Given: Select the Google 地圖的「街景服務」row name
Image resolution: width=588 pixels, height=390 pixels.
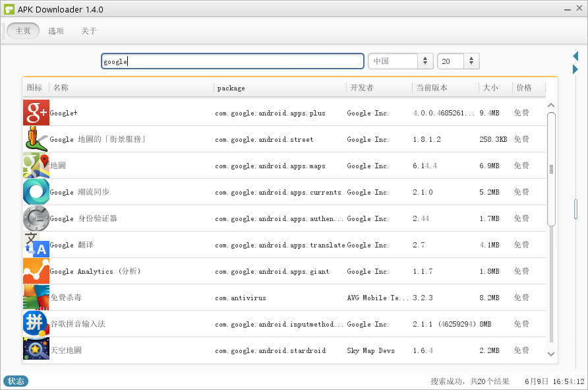Looking at the screenshot, I should (x=98, y=139).
